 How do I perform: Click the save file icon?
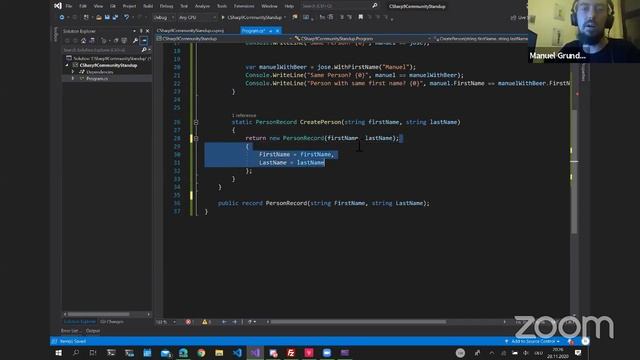[x=107, y=18]
